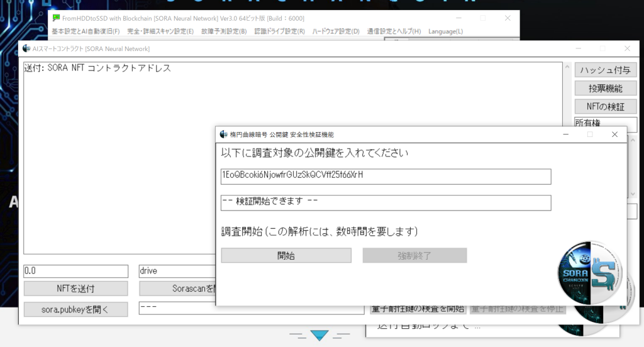This screenshot has width=644, height=347.
Task: Click 量子耐性鍵の検査を停止 button
Action: tap(518, 309)
